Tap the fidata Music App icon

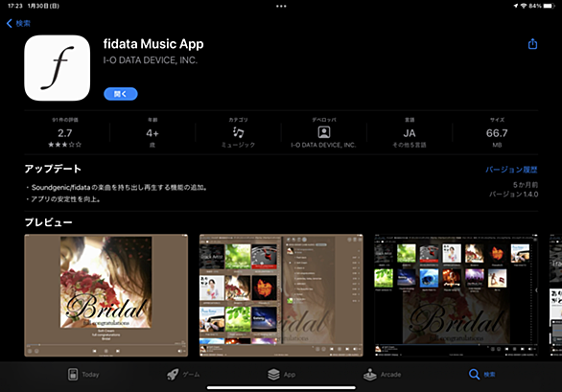click(57, 68)
